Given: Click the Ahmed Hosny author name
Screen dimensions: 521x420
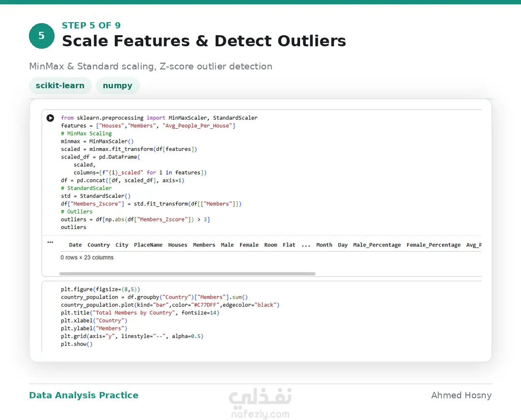Looking at the screenshot, I should (461, 395).
